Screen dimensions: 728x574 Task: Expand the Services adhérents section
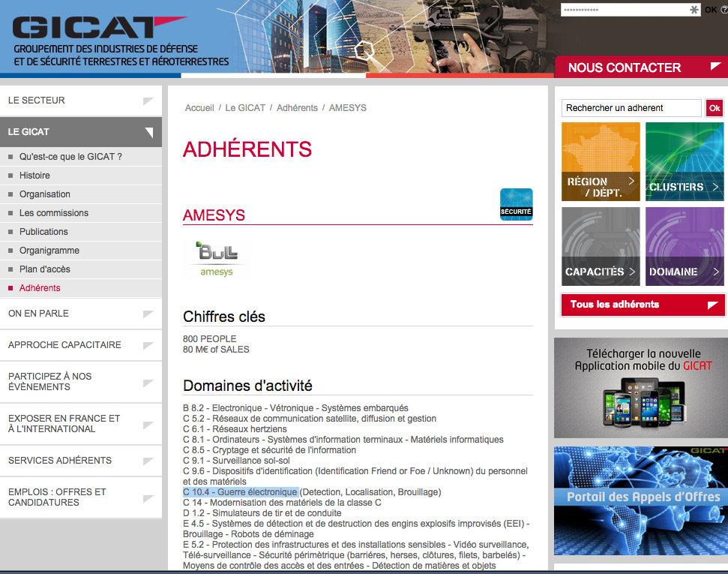81,461
